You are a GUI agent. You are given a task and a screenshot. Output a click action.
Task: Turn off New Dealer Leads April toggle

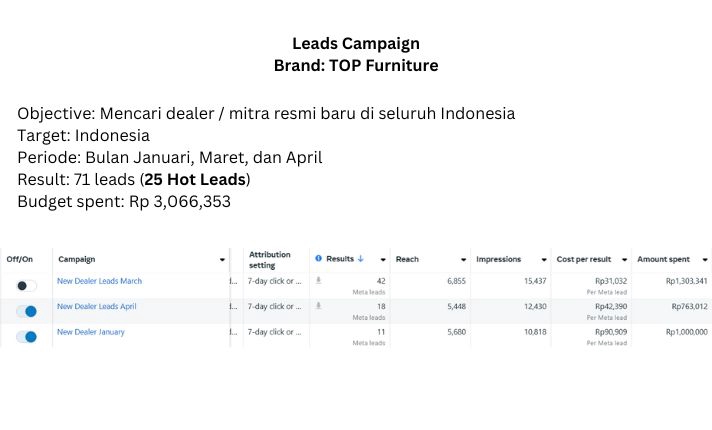click(26, 311)
